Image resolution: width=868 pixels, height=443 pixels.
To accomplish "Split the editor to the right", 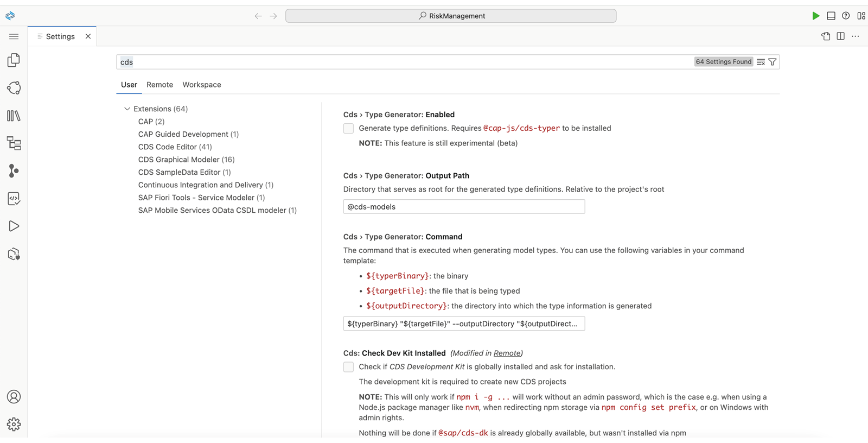I will coord(840,36).
